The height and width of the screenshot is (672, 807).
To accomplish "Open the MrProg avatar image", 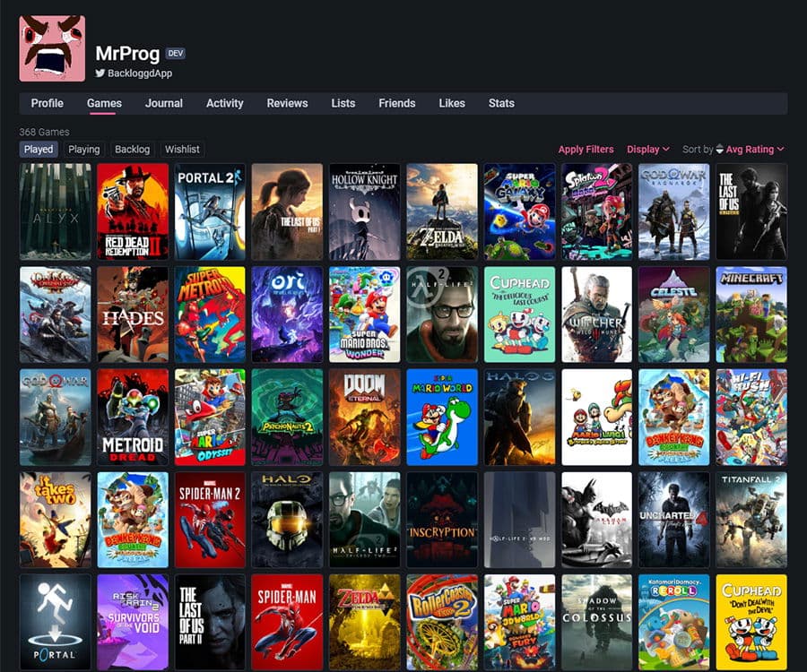I will coord(52,48).
